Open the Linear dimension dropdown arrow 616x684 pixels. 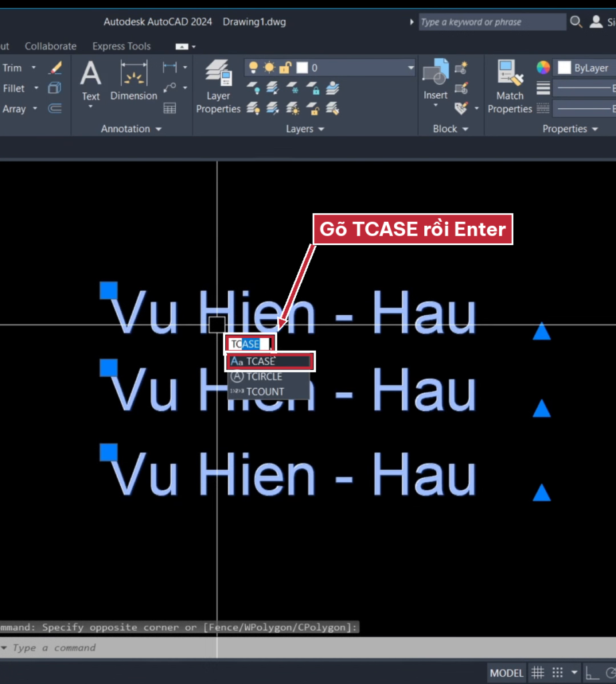click(185, 67)
